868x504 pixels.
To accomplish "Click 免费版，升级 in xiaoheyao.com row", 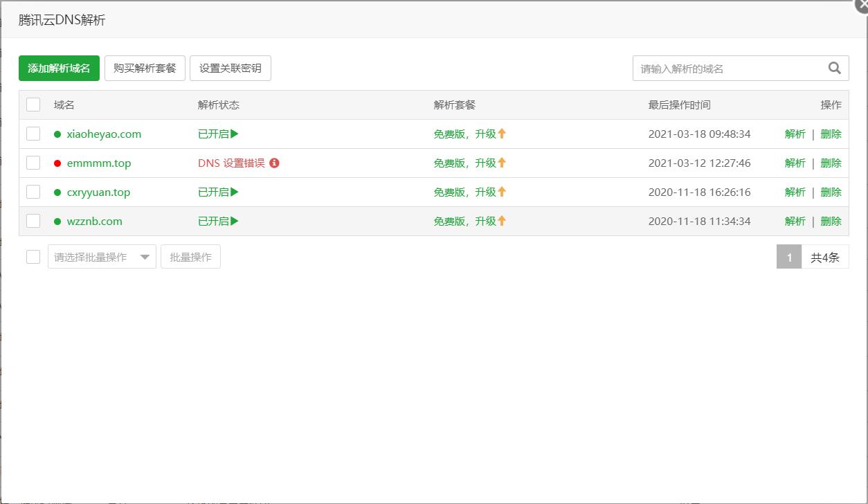I will pyautogui.click(x=465, y=134).
